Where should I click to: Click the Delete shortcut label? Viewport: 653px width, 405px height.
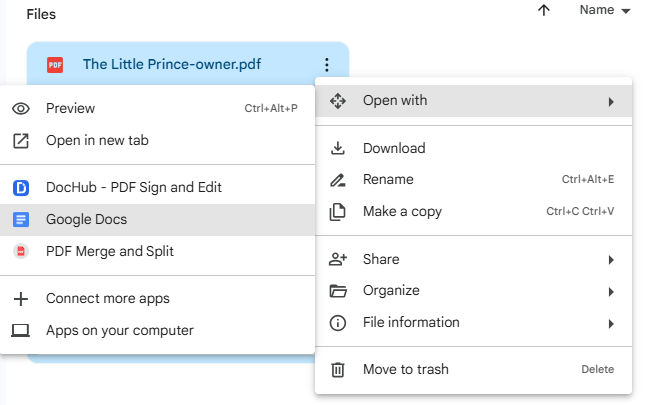(598, 369)
